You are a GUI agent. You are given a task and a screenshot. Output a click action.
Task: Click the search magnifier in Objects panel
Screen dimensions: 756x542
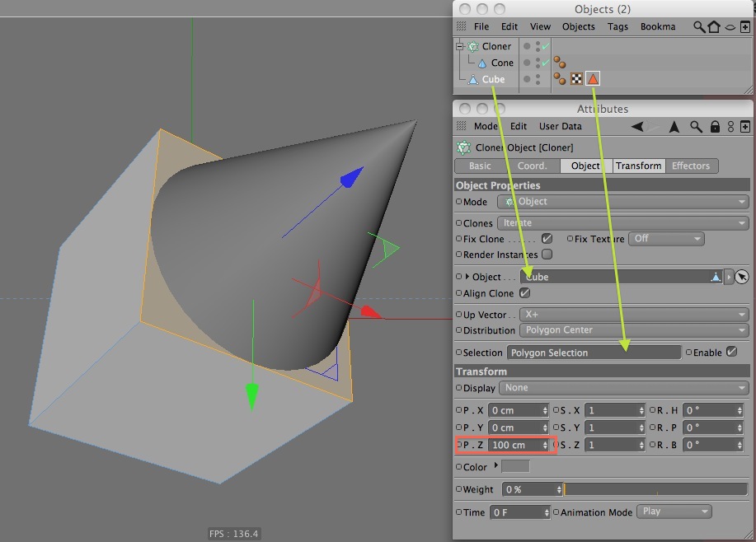698,26
